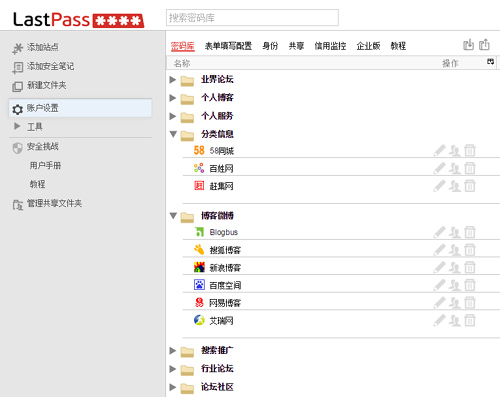Viewport: 500px width, 397px height.
Task: Click the LastPass logo
Action: click(78, 20)
